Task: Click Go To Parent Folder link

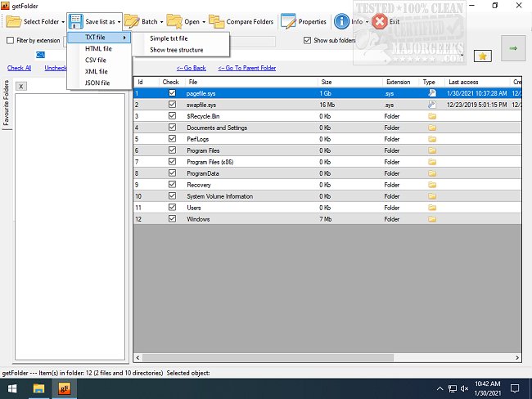Action: click(x=246, y=68)
